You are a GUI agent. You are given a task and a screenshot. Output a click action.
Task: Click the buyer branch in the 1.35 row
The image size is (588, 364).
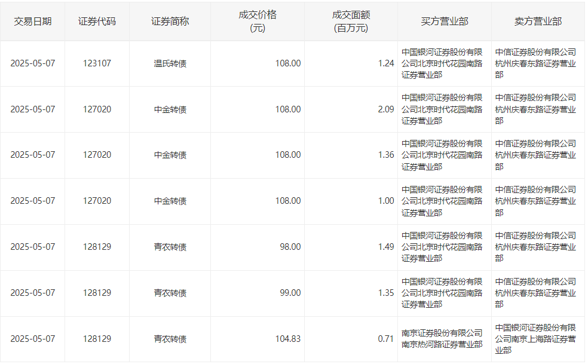click(x=442, y=293)
